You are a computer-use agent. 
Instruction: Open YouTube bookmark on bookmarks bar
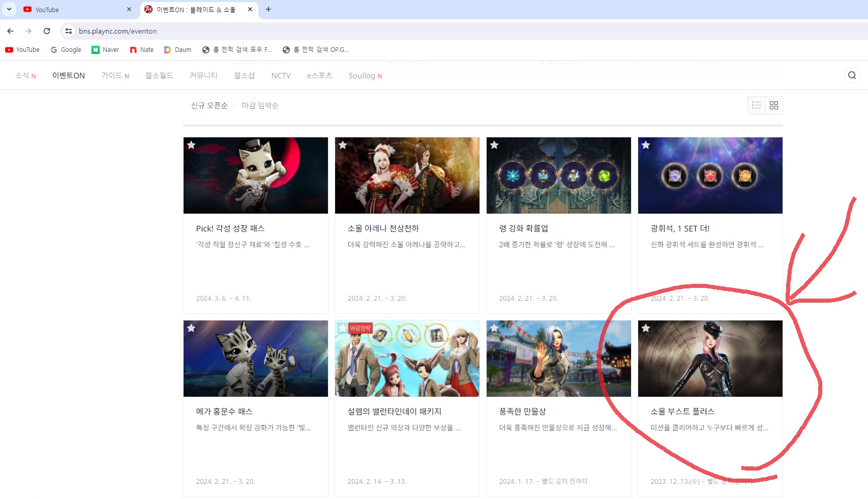pyautogui.click(x=22, y=49)
